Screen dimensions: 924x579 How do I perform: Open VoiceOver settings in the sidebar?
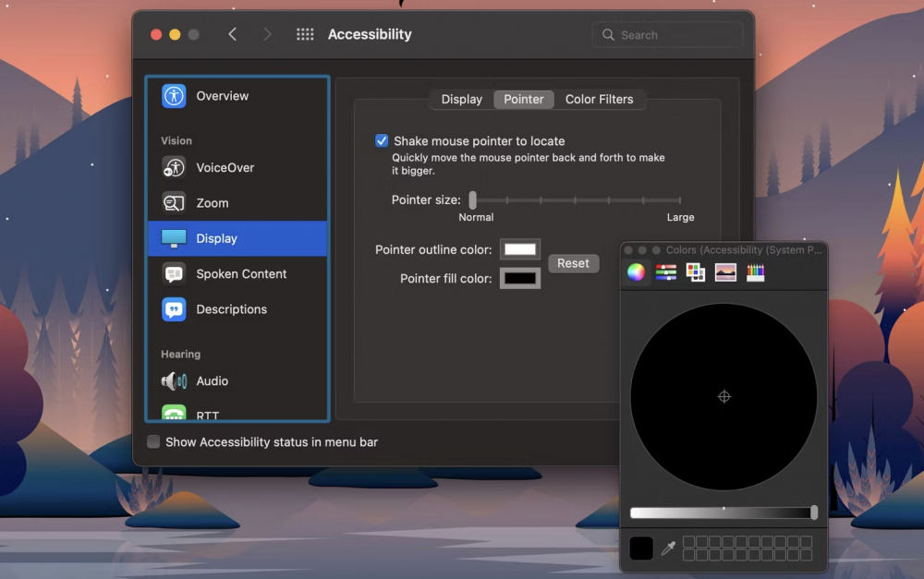coord(225,168)
